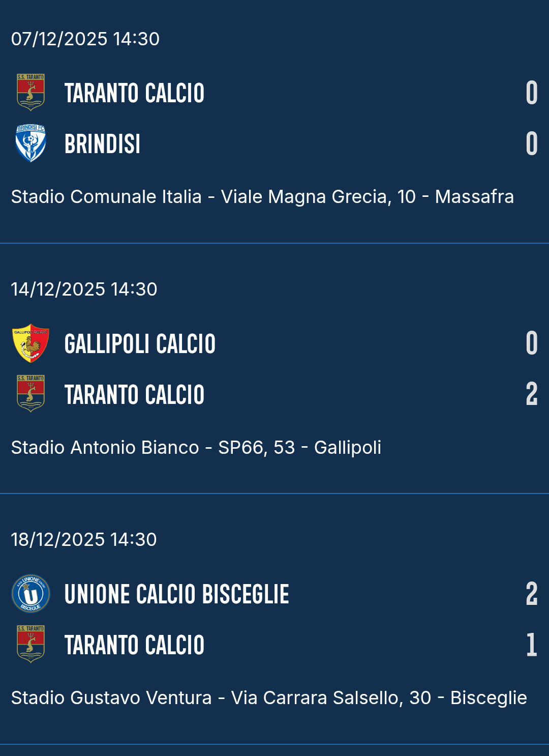Open the Gallipoli Calcio team name
Viewport: 549px width, 756px height.
140,344
